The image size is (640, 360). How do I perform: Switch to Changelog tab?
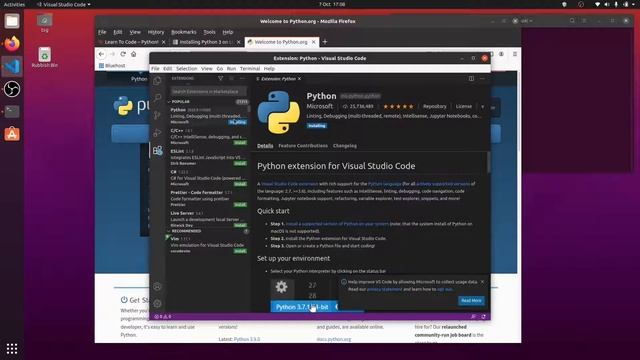(x=344, y=146)
